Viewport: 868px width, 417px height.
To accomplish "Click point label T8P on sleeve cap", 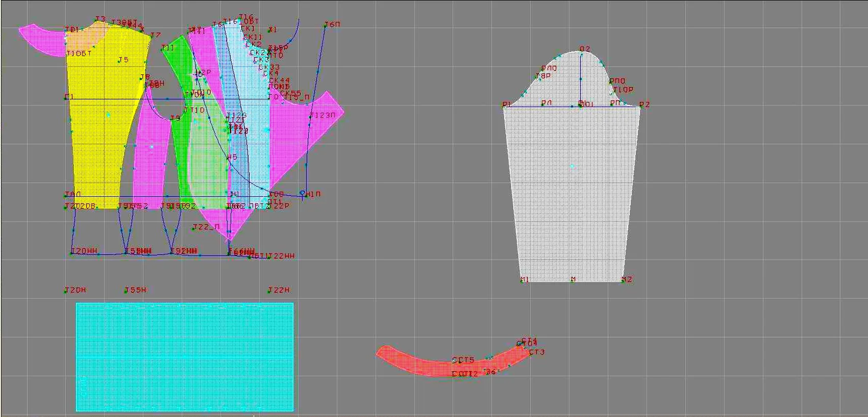I will point(543,75).
